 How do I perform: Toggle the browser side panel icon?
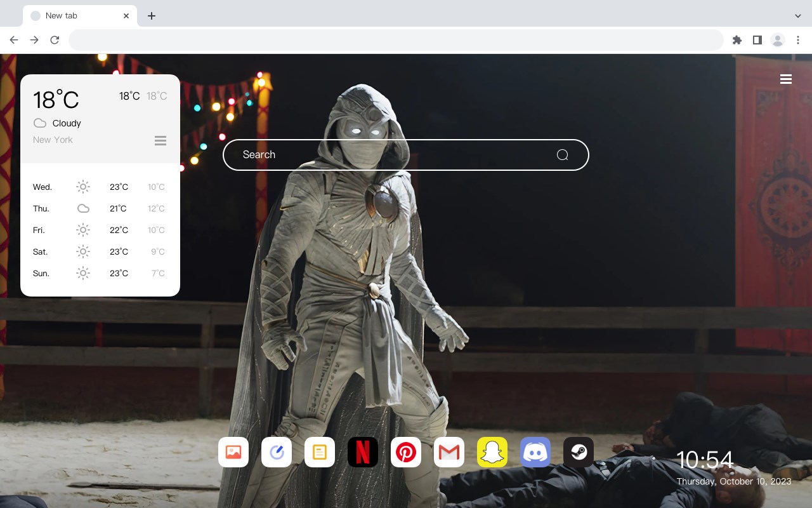[757, 40]
